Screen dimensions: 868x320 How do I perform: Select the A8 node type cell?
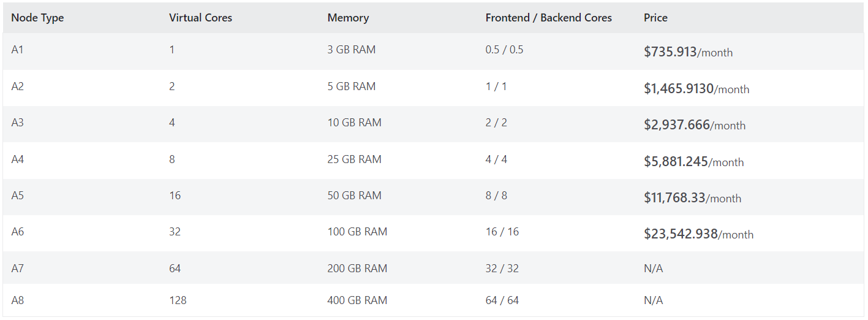coord(17,300)
